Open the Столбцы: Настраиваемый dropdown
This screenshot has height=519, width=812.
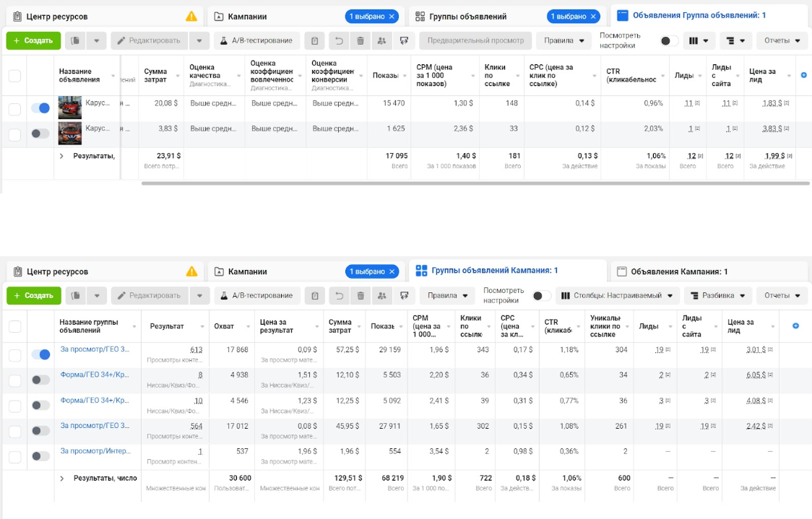pos(616,295)
